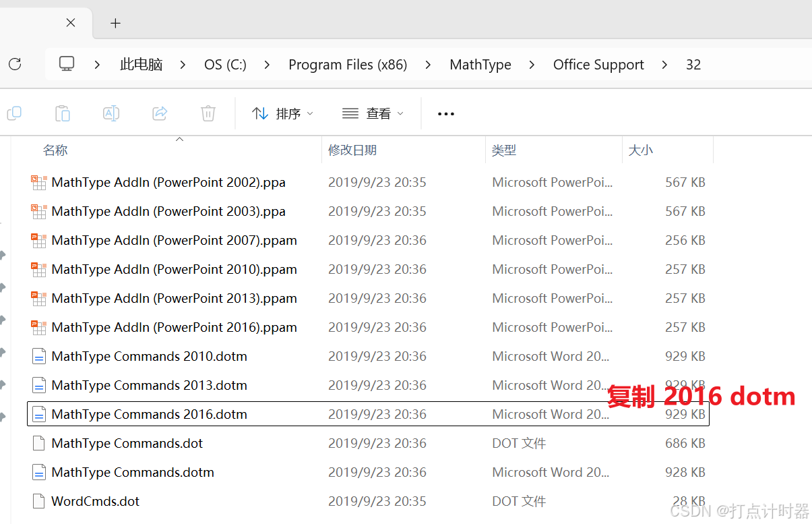Click the 32 folder breadcrumb

point(693,65)
